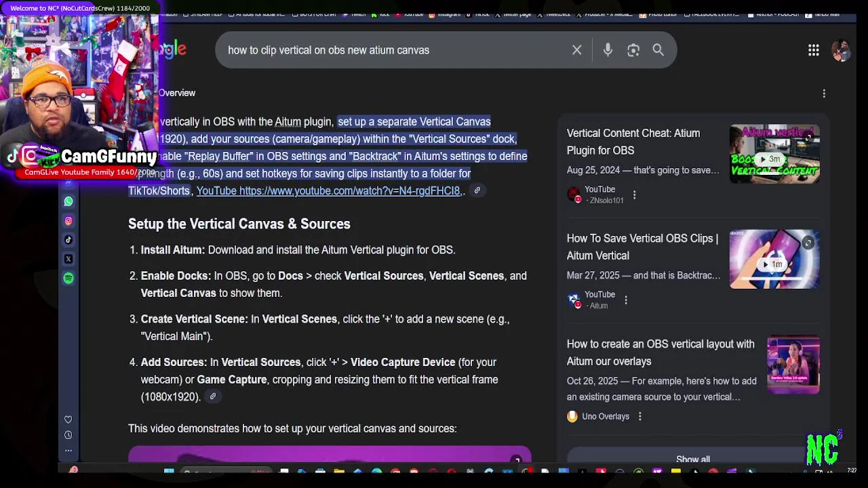Viewport: 868px width, 488px height.
Task: Open YouTube link N4-rgdFHCI8
Action: [x=329, y=191]
